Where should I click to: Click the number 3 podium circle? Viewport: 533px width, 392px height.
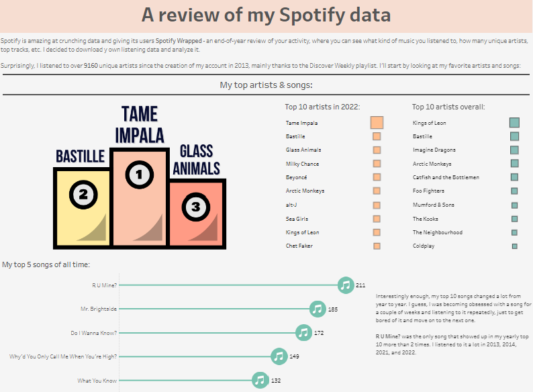(x=195, y=207)
